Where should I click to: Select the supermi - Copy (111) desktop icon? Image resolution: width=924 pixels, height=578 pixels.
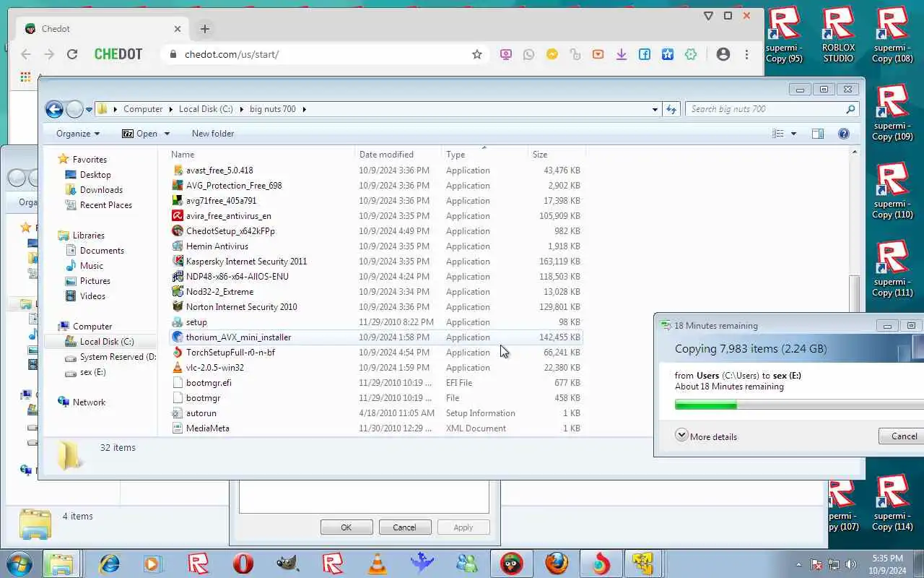(x=892, y=269)
